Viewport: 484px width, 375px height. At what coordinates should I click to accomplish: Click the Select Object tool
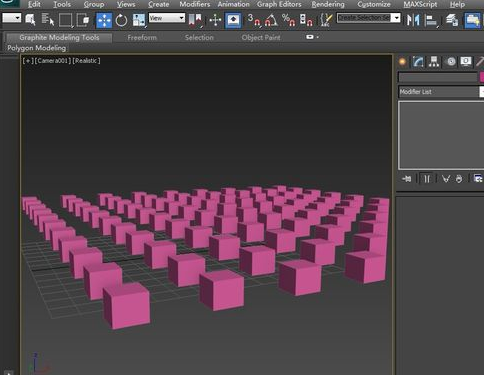click(x=30, y=20)
